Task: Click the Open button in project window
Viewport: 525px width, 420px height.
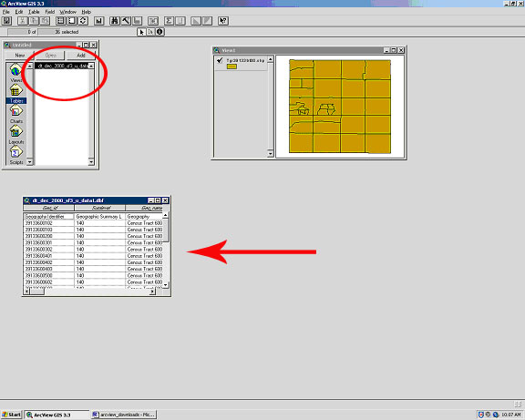Action: (x=50, y=56)
